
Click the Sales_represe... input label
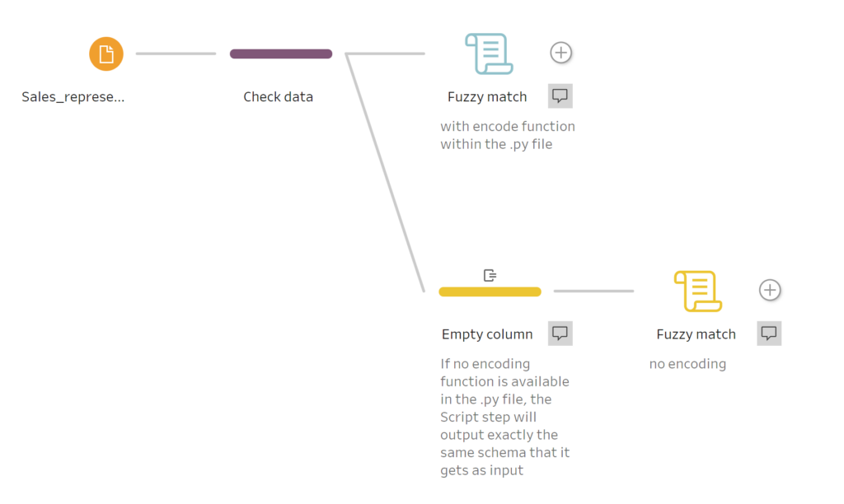tap(73, 97)
